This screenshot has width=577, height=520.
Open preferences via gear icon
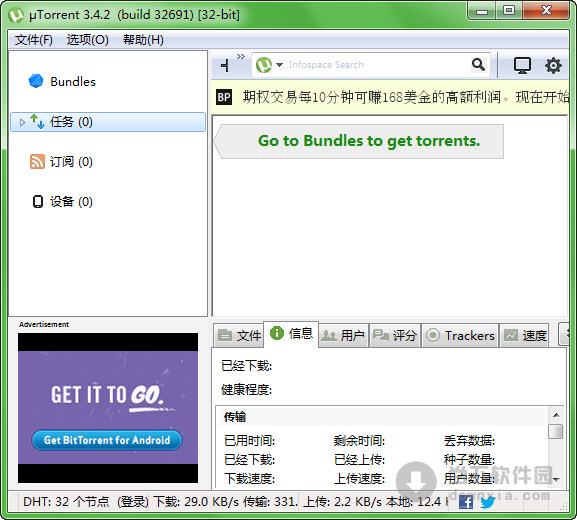point(553,66)
